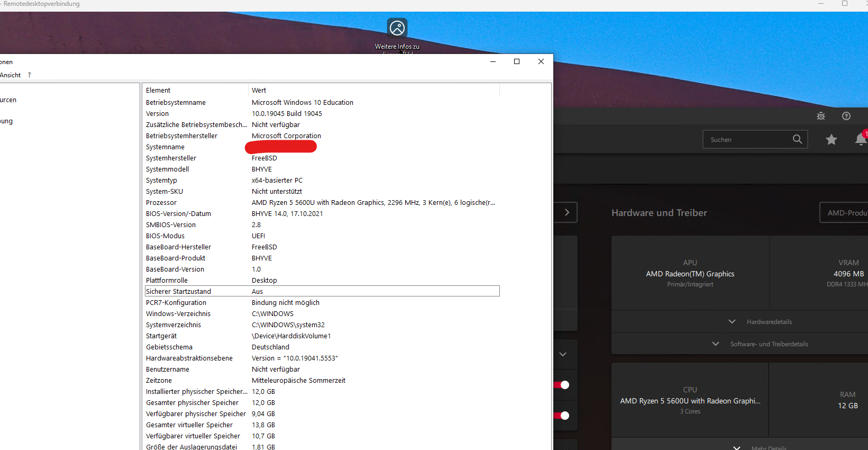Switch off the lower red toggle switch
Screen dimensions: 868x450
click(561, 416)
